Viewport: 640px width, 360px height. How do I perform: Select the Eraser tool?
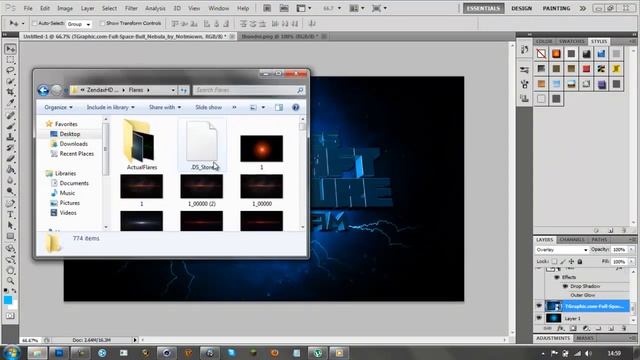point(11,158)
